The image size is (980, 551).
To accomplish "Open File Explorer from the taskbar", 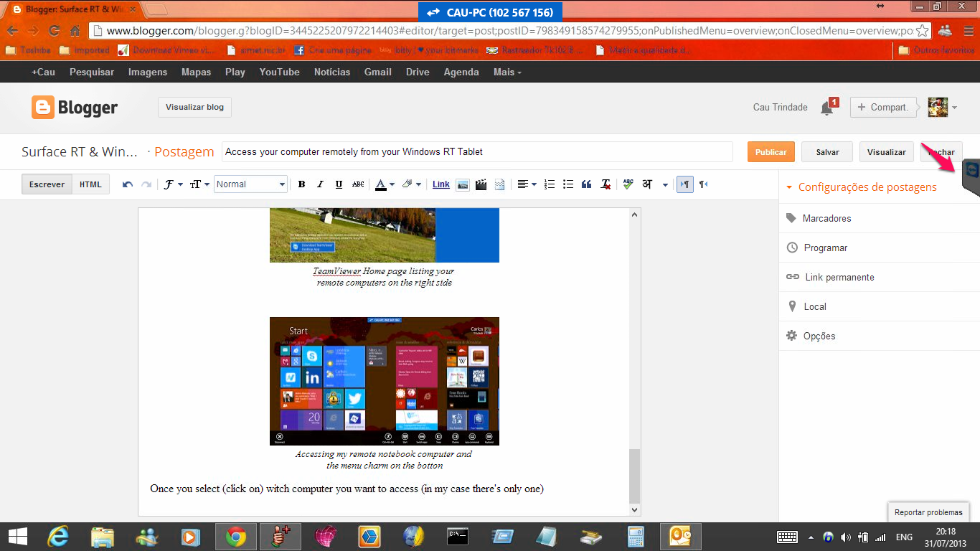I will (103, 537).
